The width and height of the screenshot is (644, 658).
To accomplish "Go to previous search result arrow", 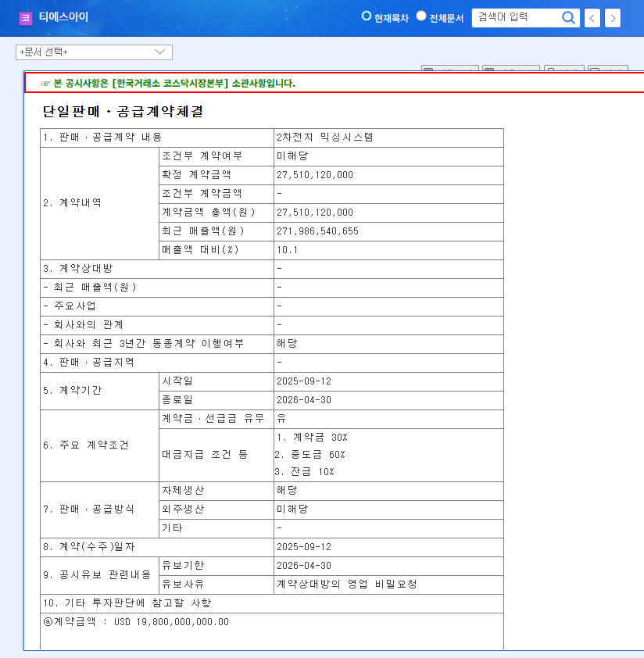I will (592, 18).
